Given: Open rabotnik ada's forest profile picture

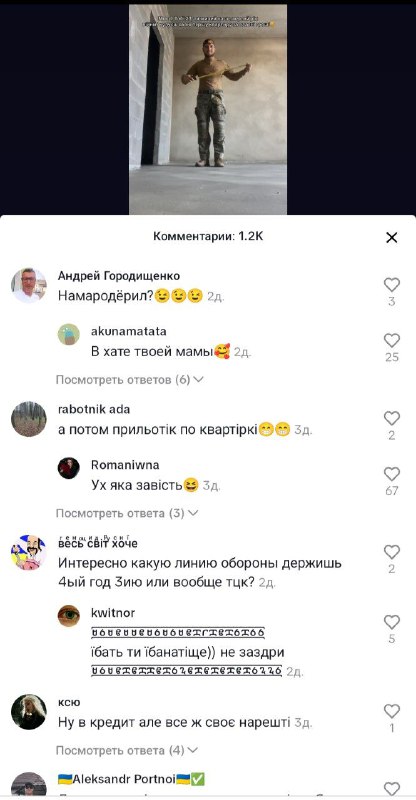Looking at the screenshot, I should (x=29, y=419).
